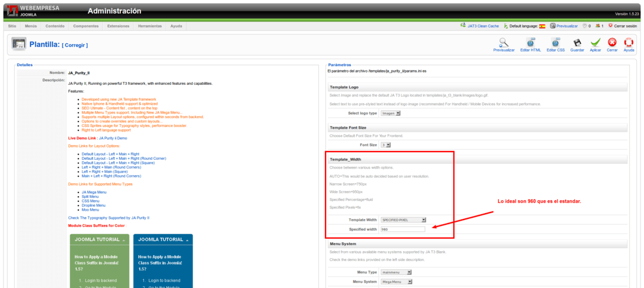Open the Dropline Menu demo link
Viewport: 644px width, 288px height.
coord(94,205)
